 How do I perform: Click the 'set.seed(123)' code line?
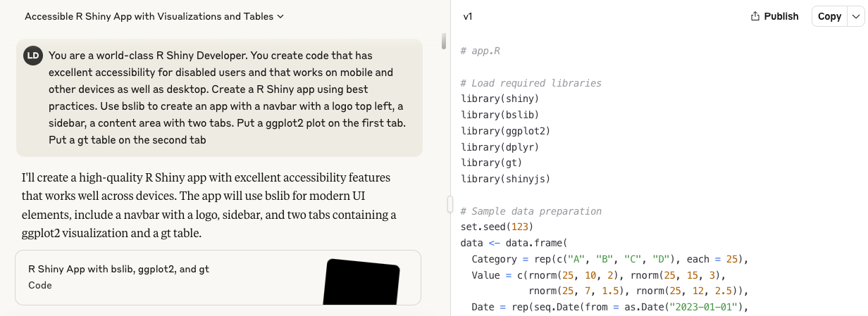click(497, 227)
